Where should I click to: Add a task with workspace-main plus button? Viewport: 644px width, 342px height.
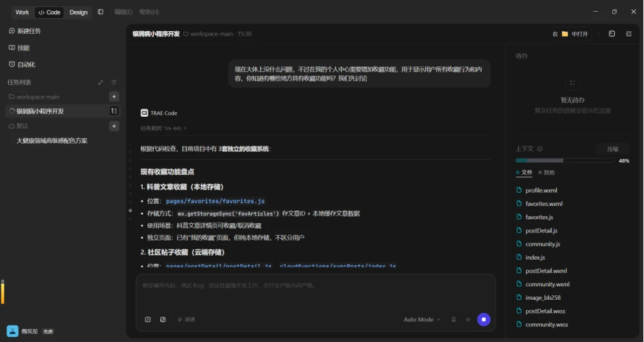pos(114,97)
